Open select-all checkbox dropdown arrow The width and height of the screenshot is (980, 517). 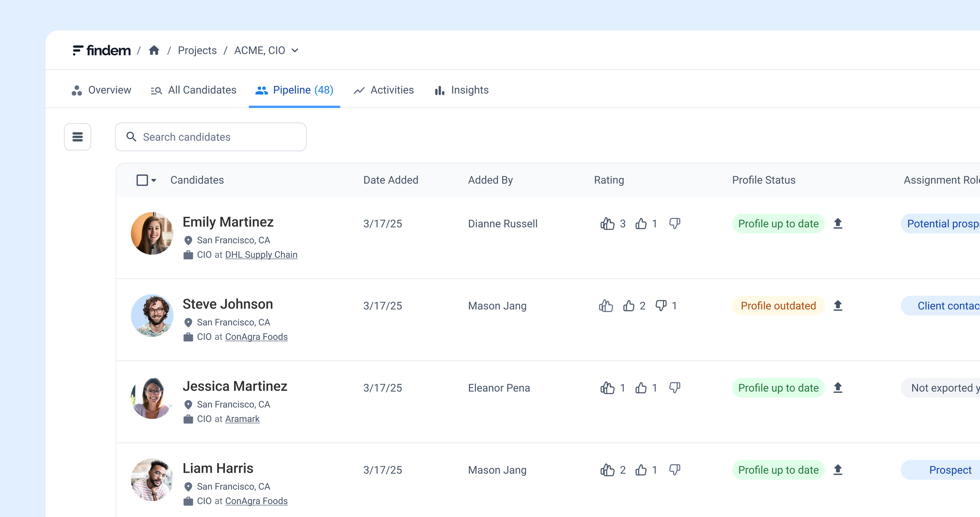pos(154,181)
